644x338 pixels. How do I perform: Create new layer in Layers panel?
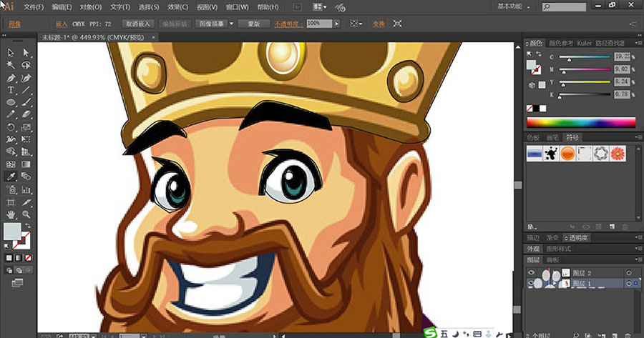(615, 336)
